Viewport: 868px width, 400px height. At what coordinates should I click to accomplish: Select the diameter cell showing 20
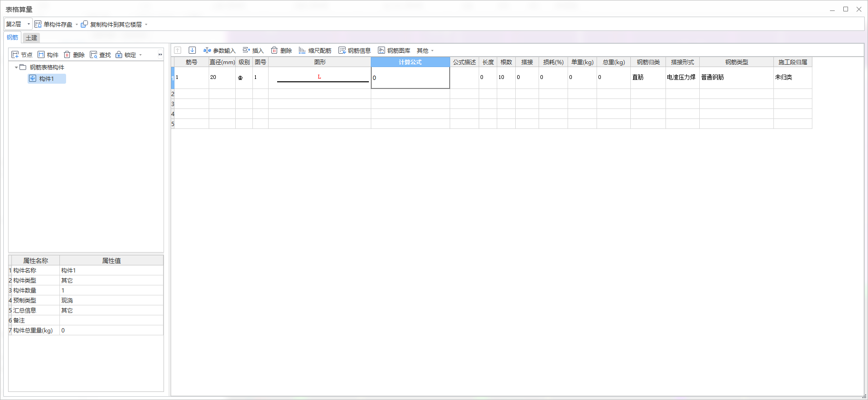(x=222, y=78)
